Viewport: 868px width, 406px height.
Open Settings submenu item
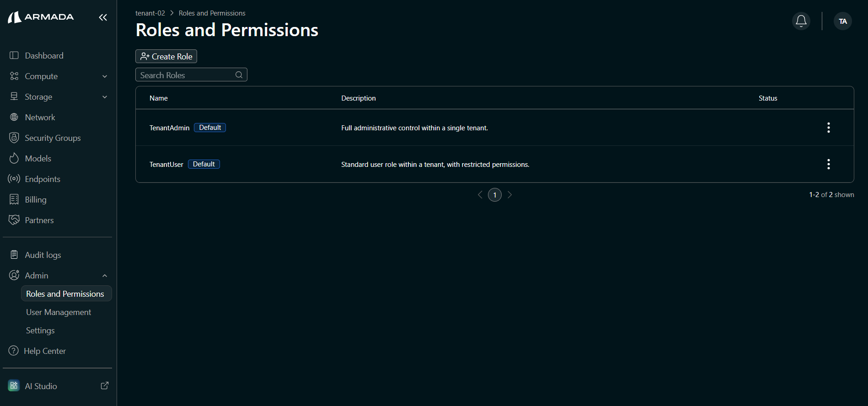[40, 330]
